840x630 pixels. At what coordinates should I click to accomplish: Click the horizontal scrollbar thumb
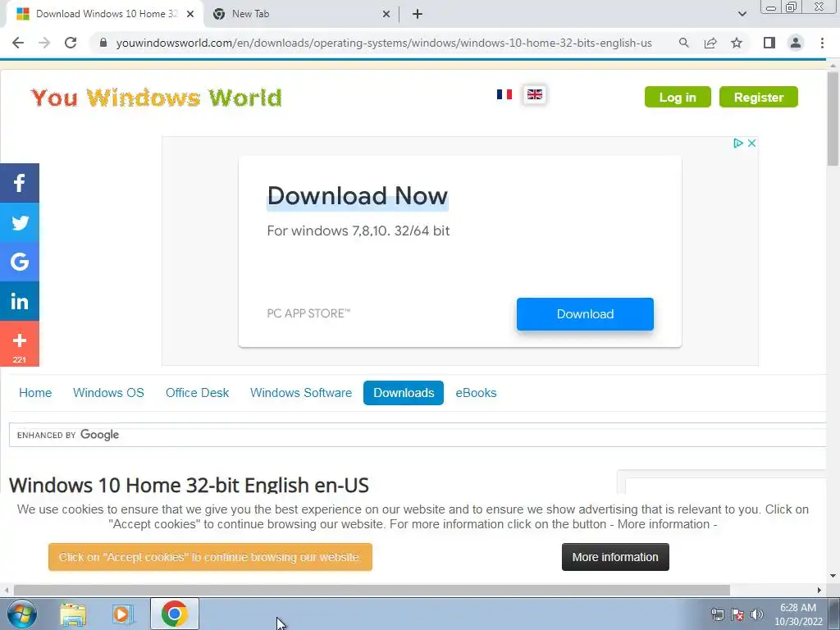(x=372, y=590)
